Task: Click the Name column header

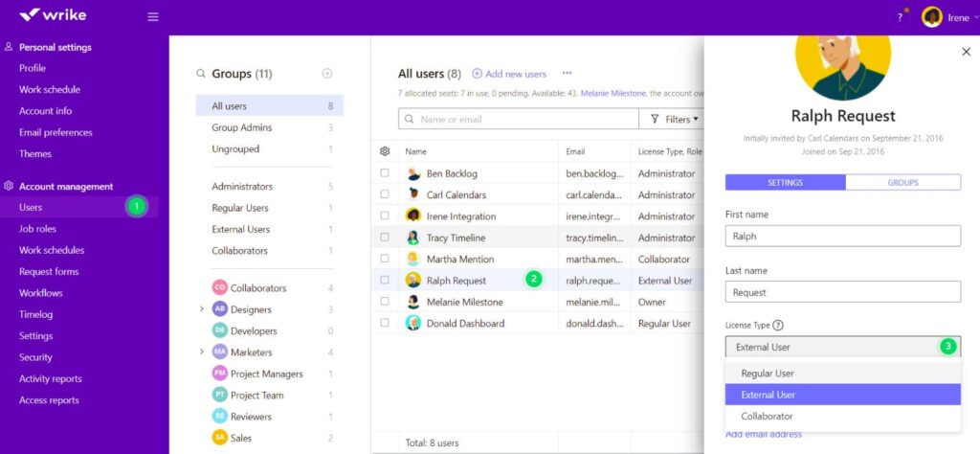Action: [415, 151]
